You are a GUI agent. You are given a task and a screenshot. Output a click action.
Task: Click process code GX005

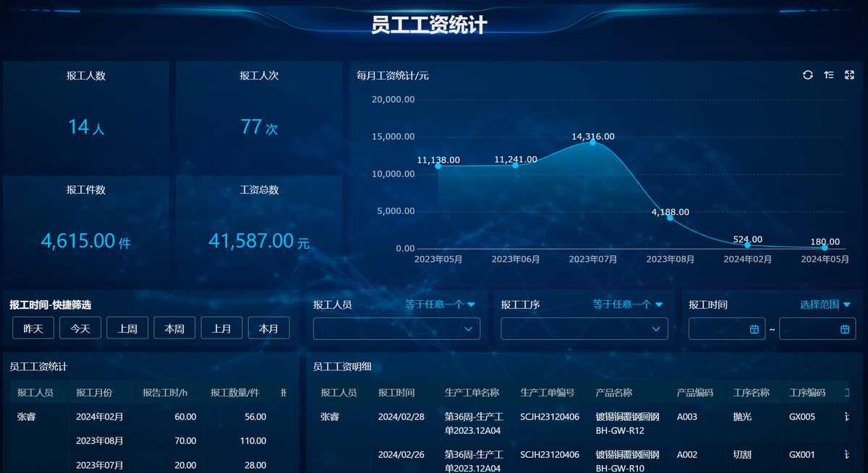[x=802, y=417]
